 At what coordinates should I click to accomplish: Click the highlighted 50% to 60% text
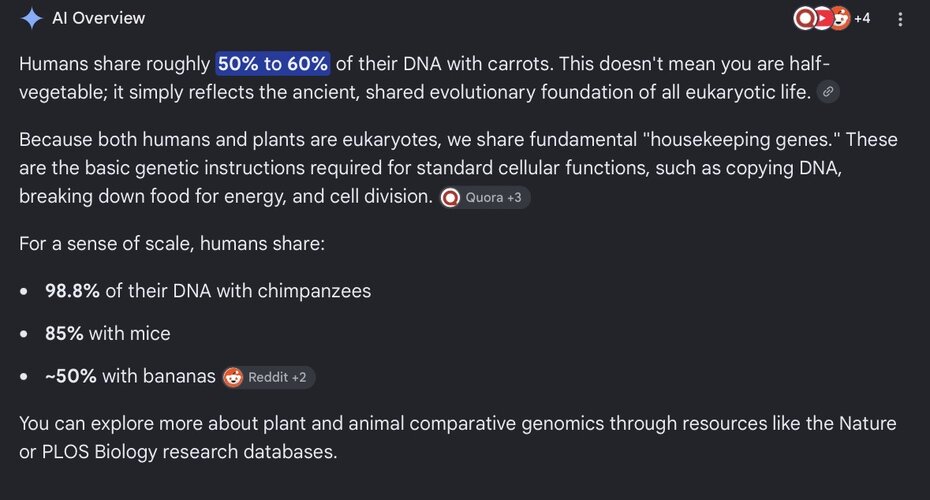tap(273, 63)
